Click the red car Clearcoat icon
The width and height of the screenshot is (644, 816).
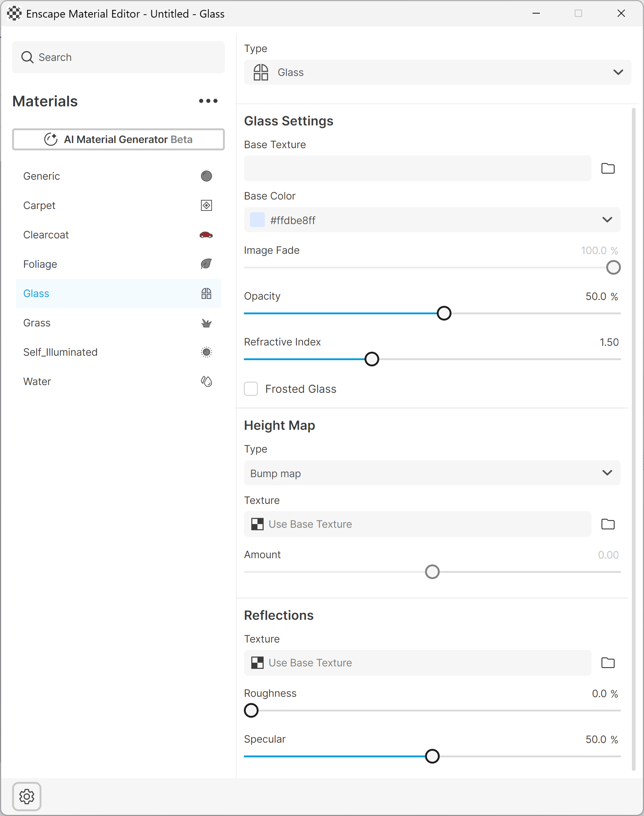206,235
